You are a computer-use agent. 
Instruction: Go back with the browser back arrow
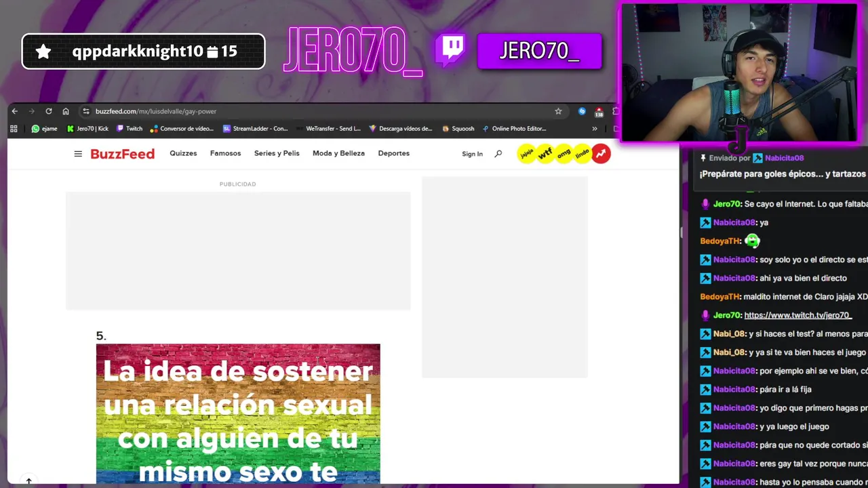pyautogui.click(x=15, y=111)
